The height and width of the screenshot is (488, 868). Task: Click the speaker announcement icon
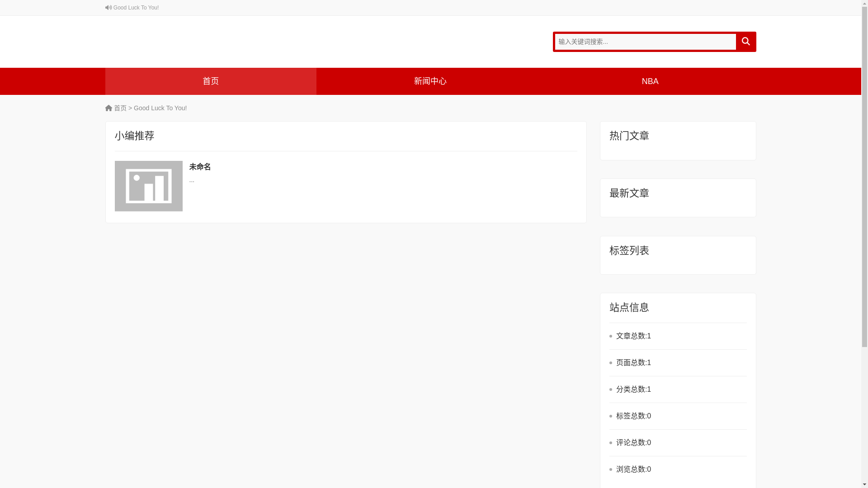[108, 8]
